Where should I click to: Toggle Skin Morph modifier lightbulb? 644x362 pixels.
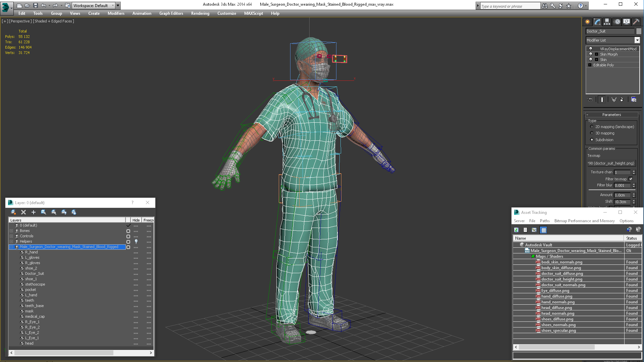tap(591, 54)
